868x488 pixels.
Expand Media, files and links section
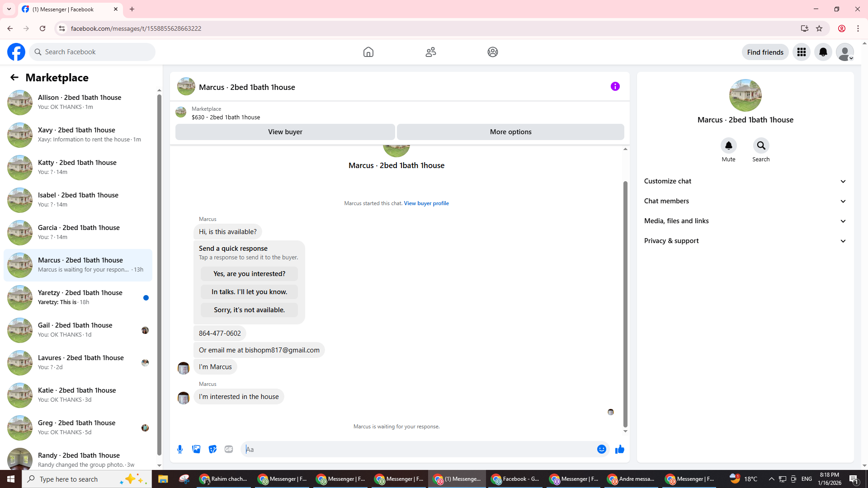click(x=745, y=221)
